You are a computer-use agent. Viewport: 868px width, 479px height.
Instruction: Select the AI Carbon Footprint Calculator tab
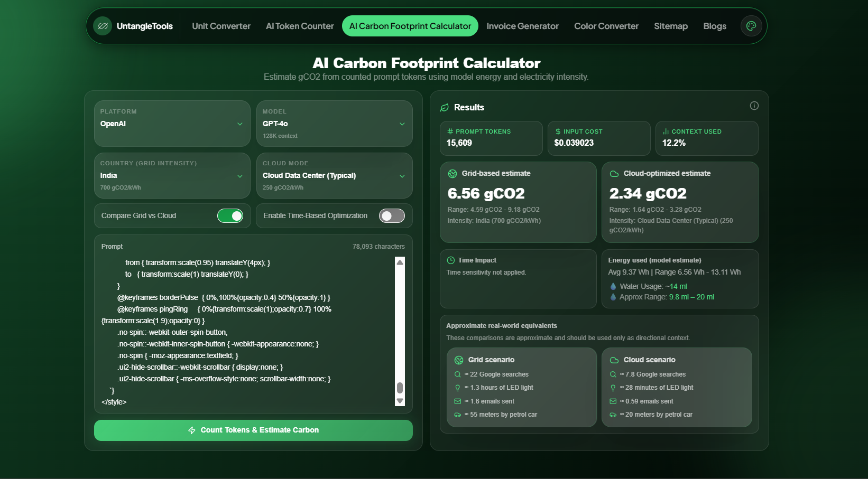click(410, 26)
